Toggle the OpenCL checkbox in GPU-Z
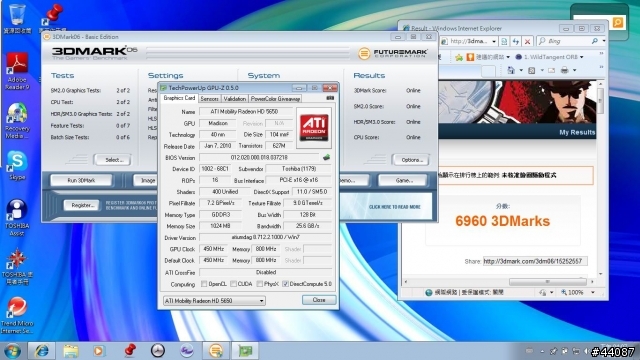This screenshot has width=640, height=360. click(x=204, y=284)
